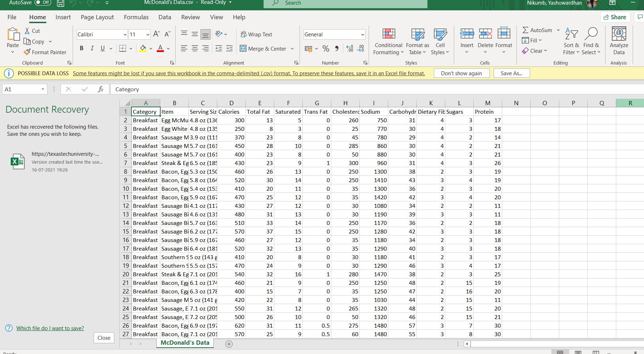Click Find & Select
Image resolution: width=644 pixels, height=354 pixels.
591,41
